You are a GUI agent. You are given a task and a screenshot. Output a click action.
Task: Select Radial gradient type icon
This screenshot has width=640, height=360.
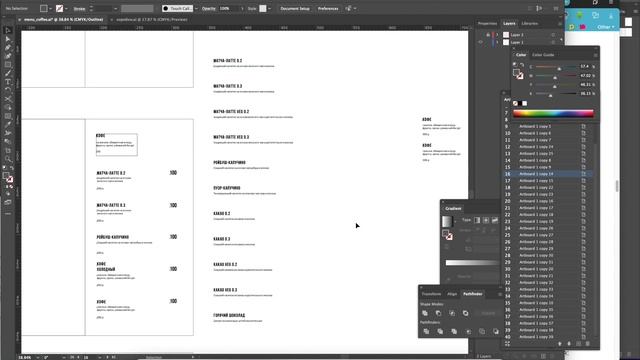click(x=486, y=220)
